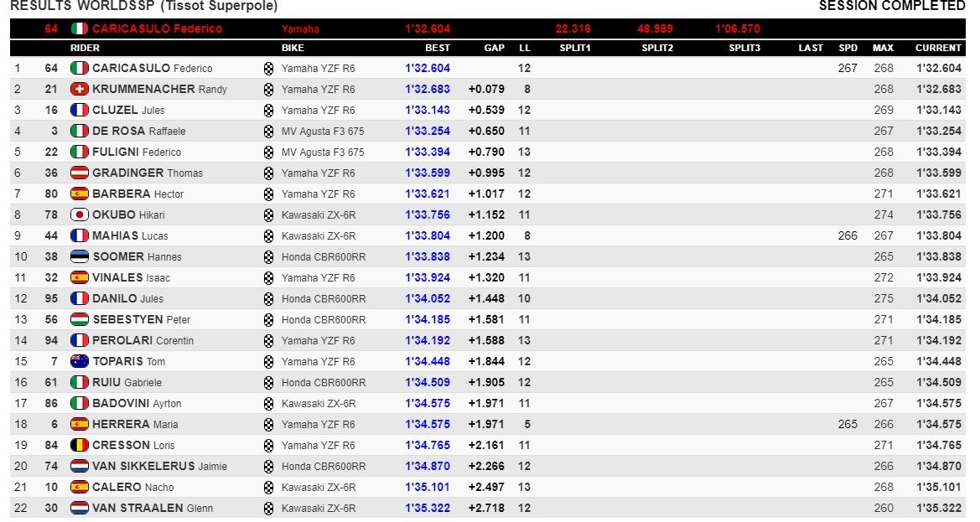Viewport: 980px width, 522px height.
Task: Click the 'RESULTS WORLDSSP (Tissot Superpole)' title
Action: pyautogui.click(x=144, y=6)
